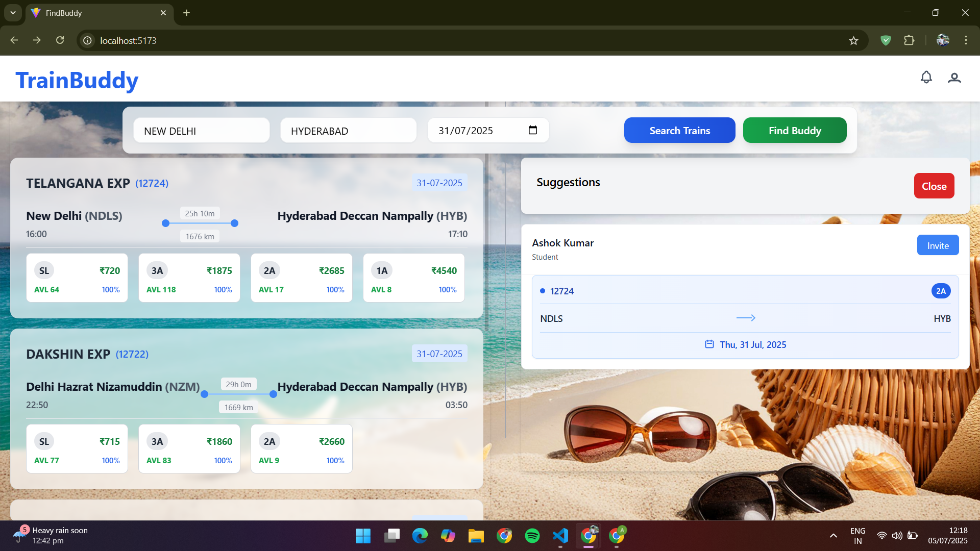Screen dimensions: 980x551
Task: Focus the HYDERABAD destination field
Action: click(x=349, y=131)
